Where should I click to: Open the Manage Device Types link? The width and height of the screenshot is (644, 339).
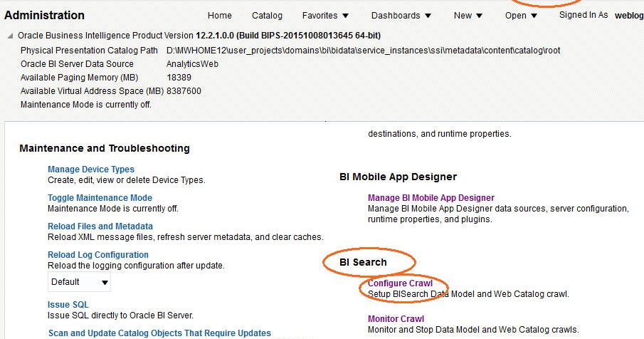click(91, 169)
